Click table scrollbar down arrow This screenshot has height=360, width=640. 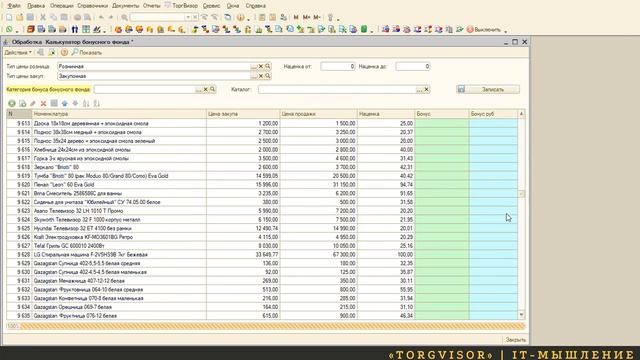pyautogui.click(x=521, y=315)
